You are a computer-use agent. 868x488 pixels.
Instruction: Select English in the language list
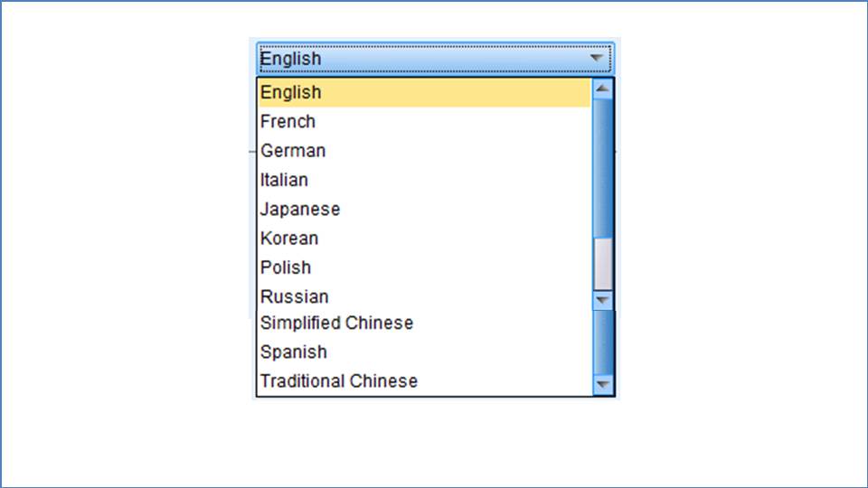[x=425, y=92]
